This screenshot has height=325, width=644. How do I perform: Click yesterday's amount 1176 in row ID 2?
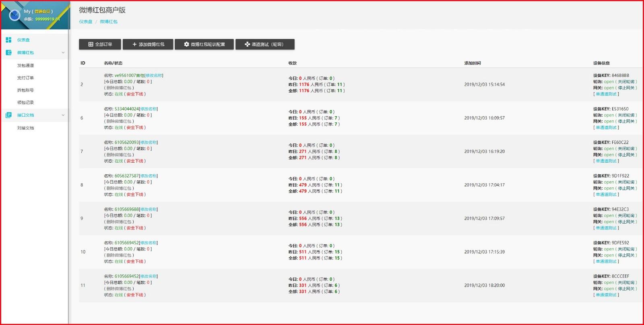(304, 85)
